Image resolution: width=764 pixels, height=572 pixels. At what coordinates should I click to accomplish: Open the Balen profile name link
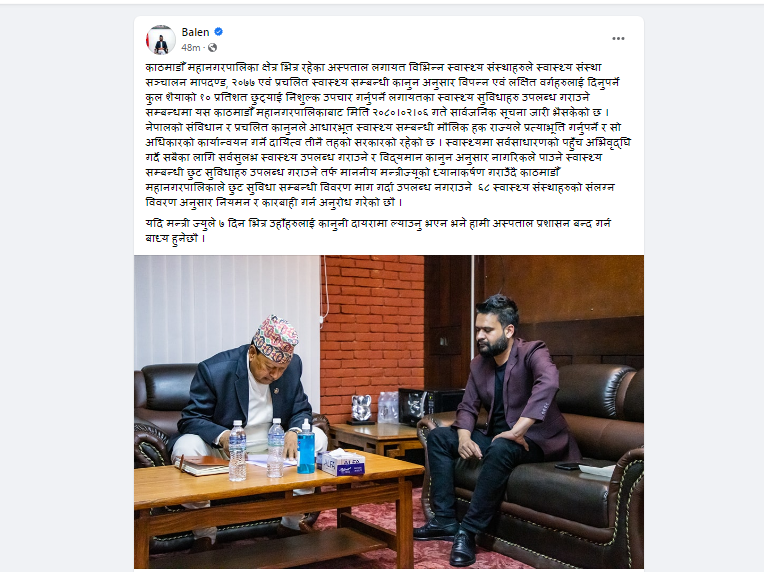click(x=195, y=32)
